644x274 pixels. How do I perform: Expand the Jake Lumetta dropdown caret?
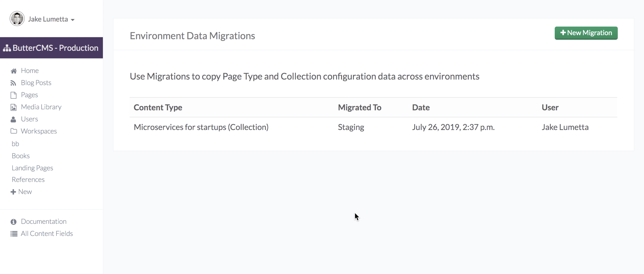click(x=72, y=20)
